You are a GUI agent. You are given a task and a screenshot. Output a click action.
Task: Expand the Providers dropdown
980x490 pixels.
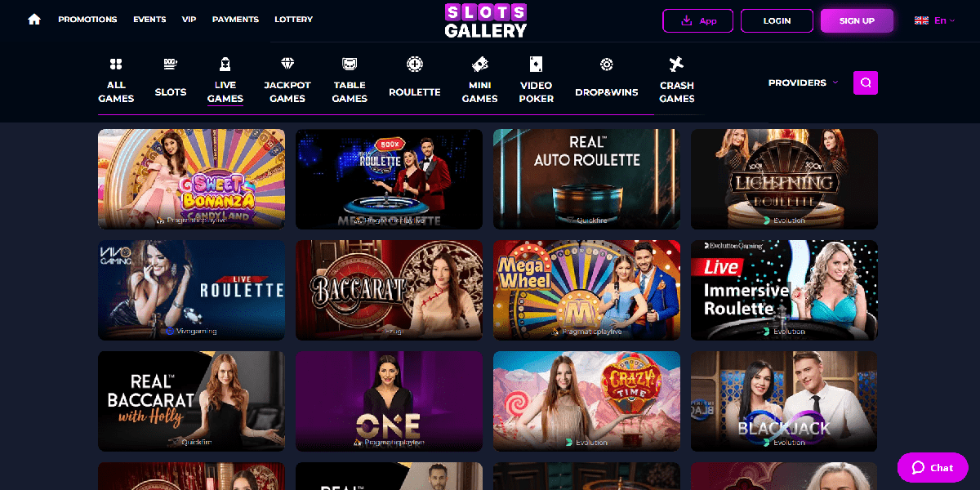[804, 82]
